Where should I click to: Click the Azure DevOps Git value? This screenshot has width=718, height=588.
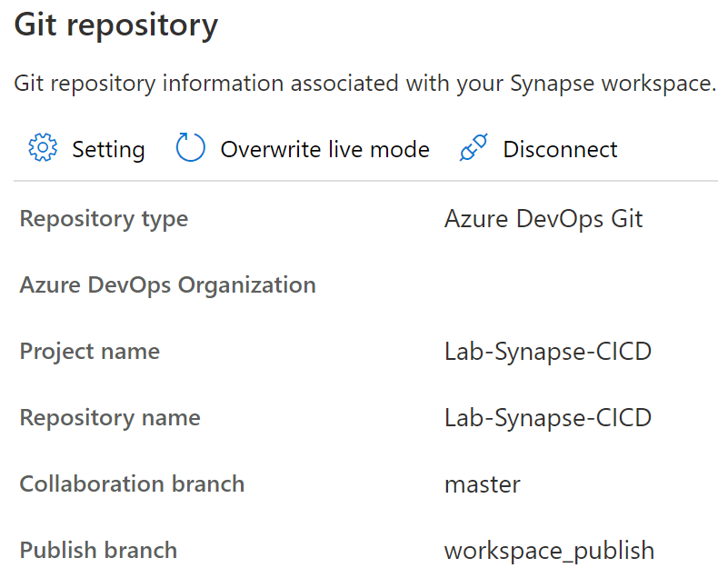[x=543, y=219]
